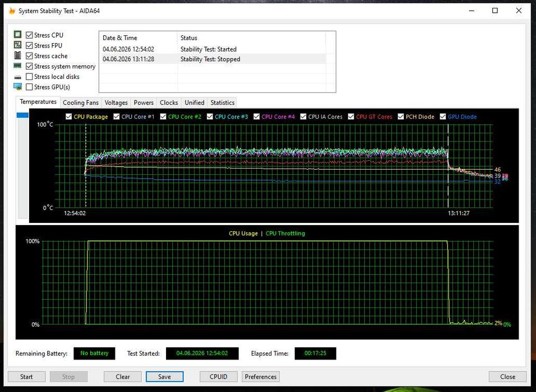Open the Statistics tab
The width and height of the screenshot is (536, 392).
click(x=223, y=102)
